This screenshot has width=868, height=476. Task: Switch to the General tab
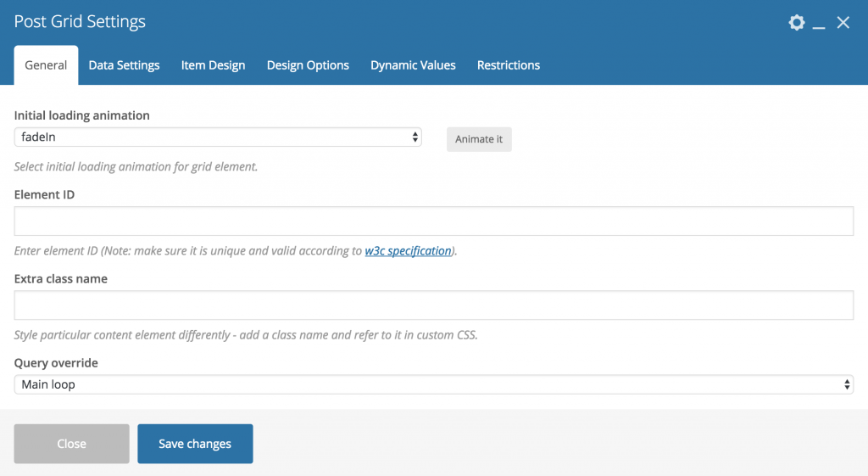click(46, 65)
